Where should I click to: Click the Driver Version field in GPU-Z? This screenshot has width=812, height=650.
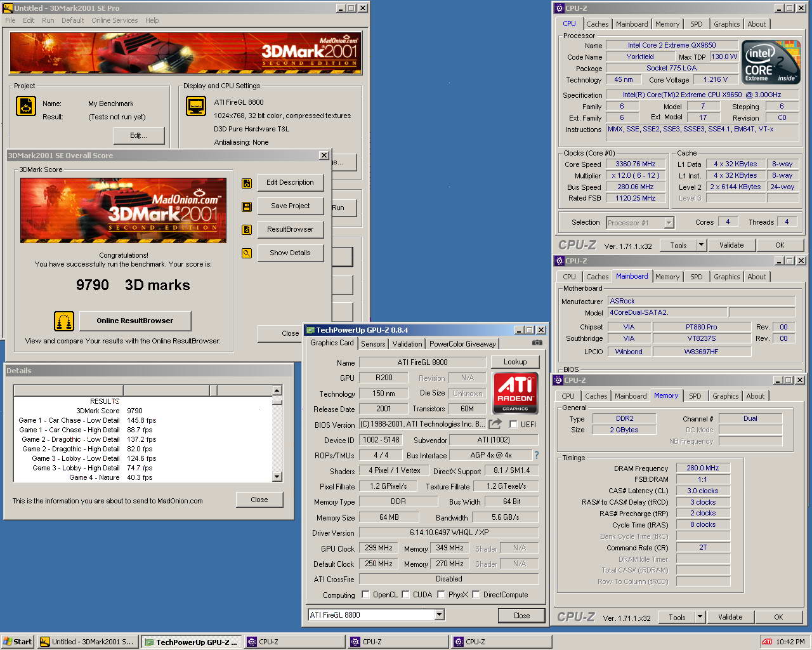point(449,533)
